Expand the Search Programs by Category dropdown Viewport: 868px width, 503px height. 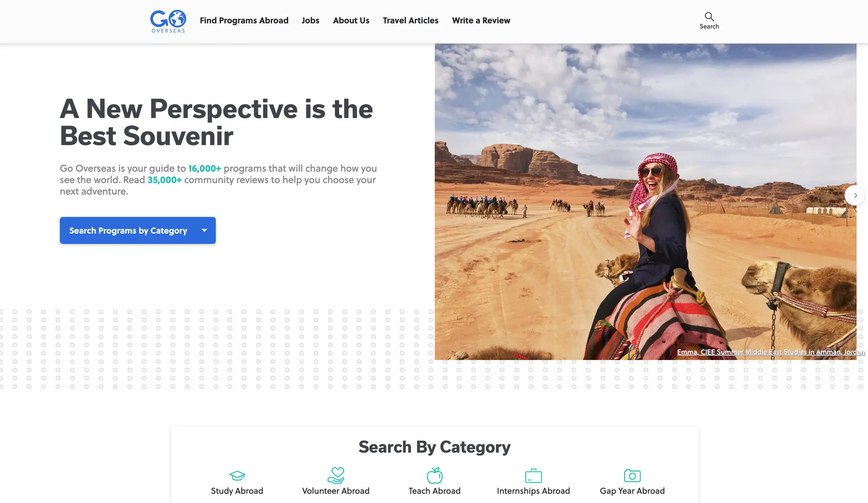[137, 230]
